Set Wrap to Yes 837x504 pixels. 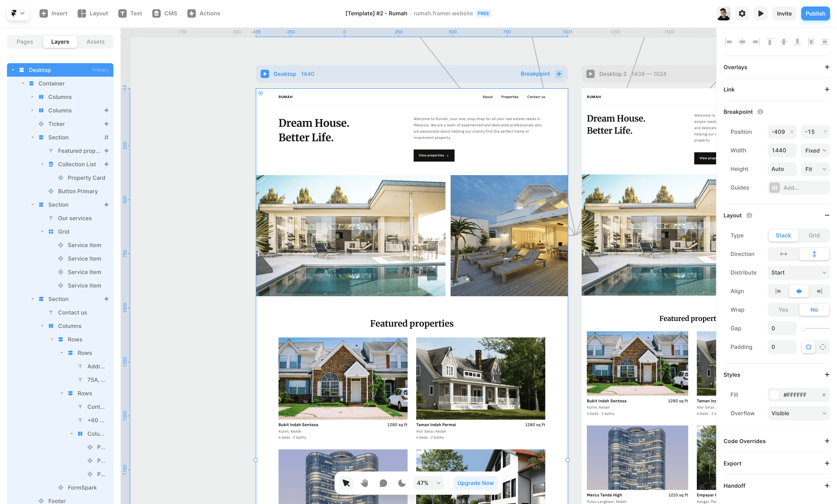(783, 310)
